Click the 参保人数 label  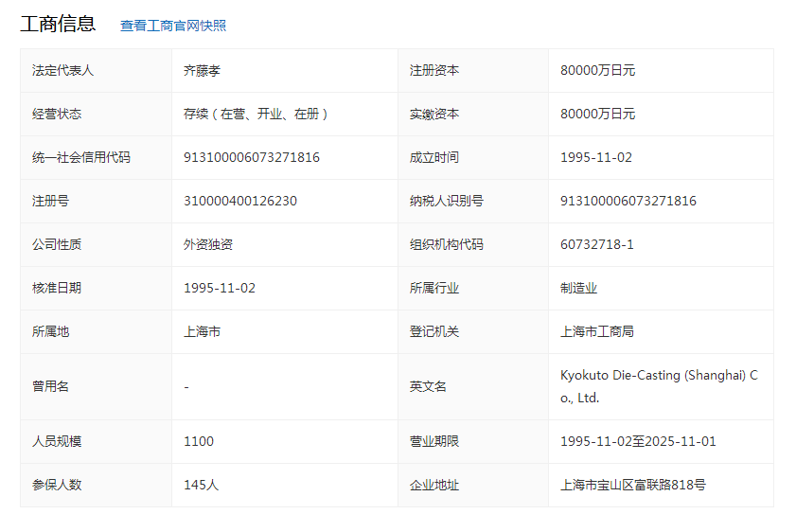click(x=57, y=486)
